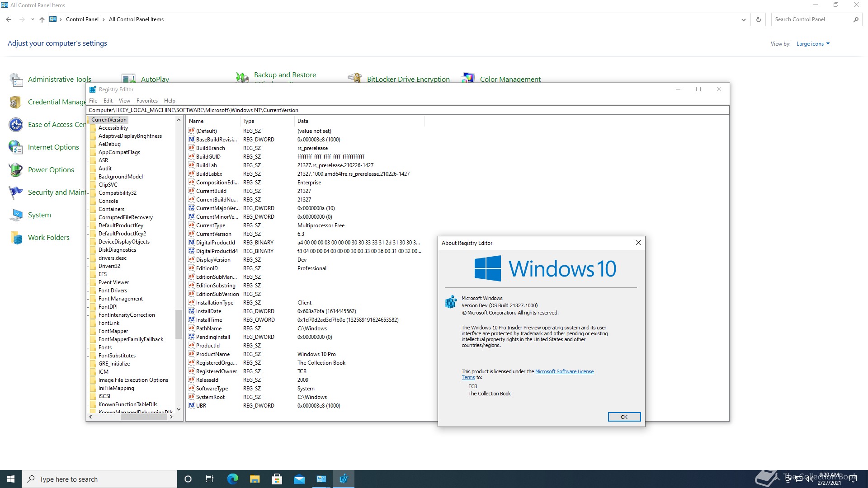
Task: Click tree pane scroll down arrow
Action: (179, 409)
